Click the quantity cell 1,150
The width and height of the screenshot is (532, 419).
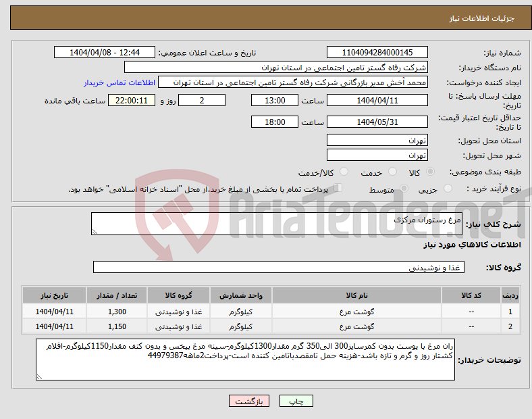(x=117, y=326)
